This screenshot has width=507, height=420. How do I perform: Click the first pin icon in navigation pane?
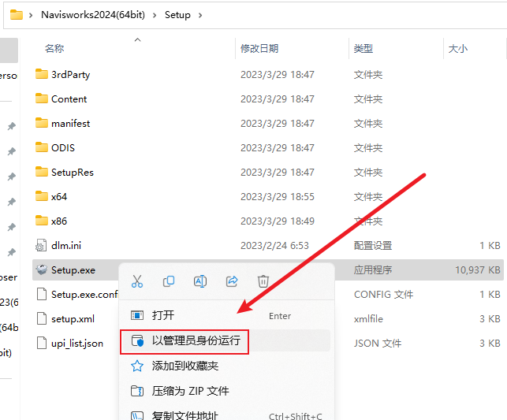[x=12, y=126]
